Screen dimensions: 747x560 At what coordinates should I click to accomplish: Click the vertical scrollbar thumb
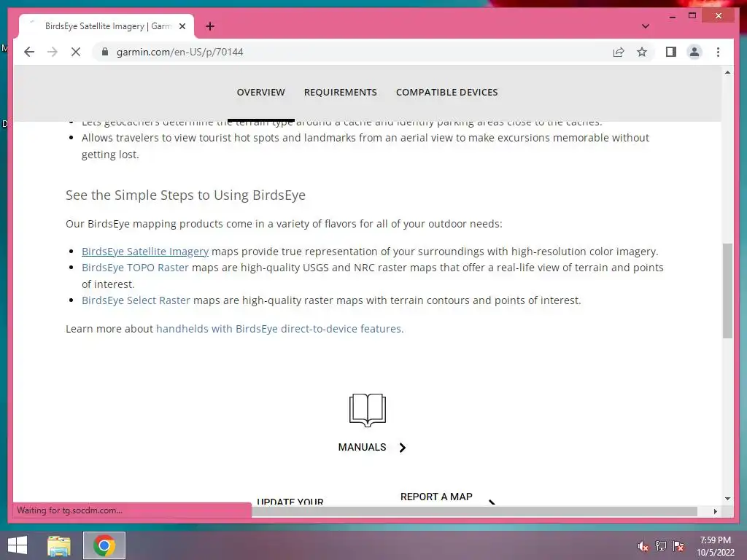(x=727, y=290)
